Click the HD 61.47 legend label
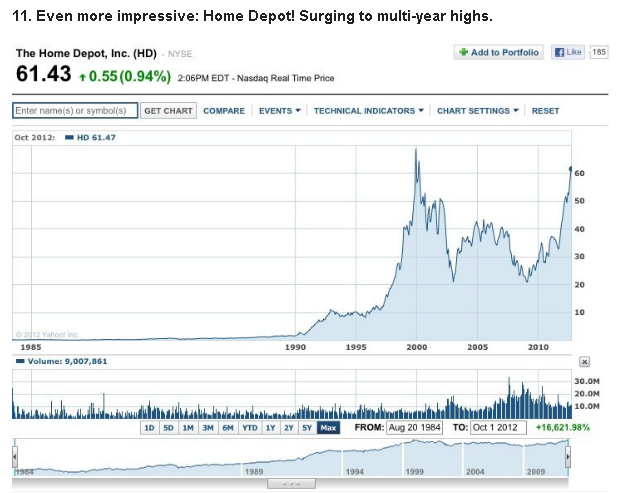The image size is (624, 493). [96, 138]
